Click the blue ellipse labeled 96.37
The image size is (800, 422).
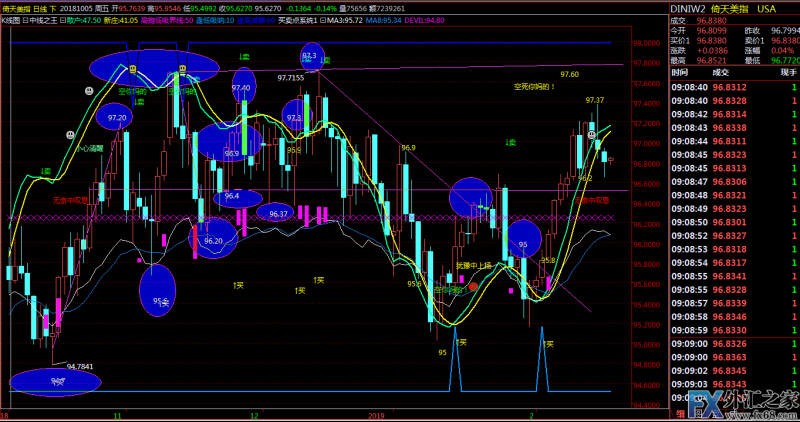(x=277, y=212)
